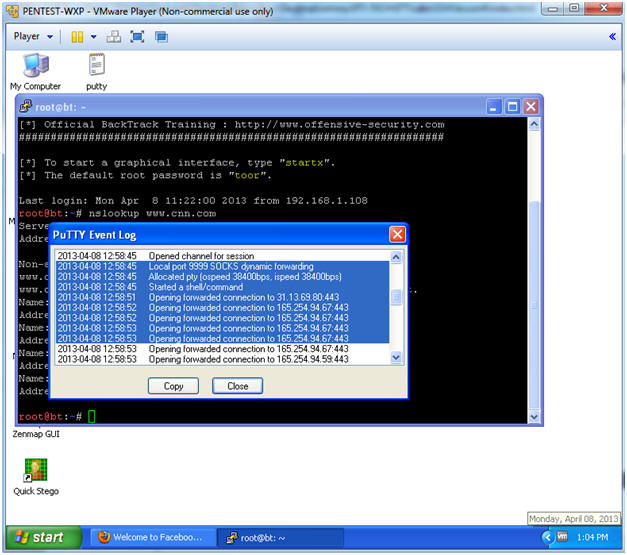Switch to Unity mode via toolbar icon
The width and height of the screenshot is (627, 555).
(x=161, y=37)
